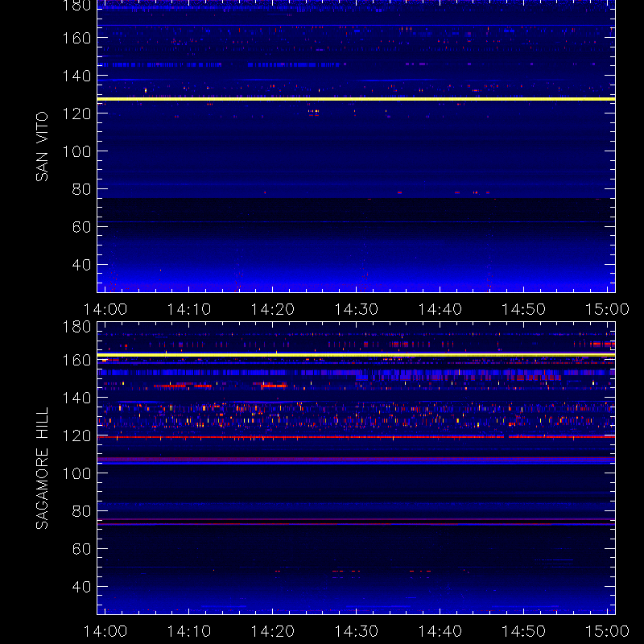Click the 14:10 time label under SAGAMORE HILL plot

(188, 631)
